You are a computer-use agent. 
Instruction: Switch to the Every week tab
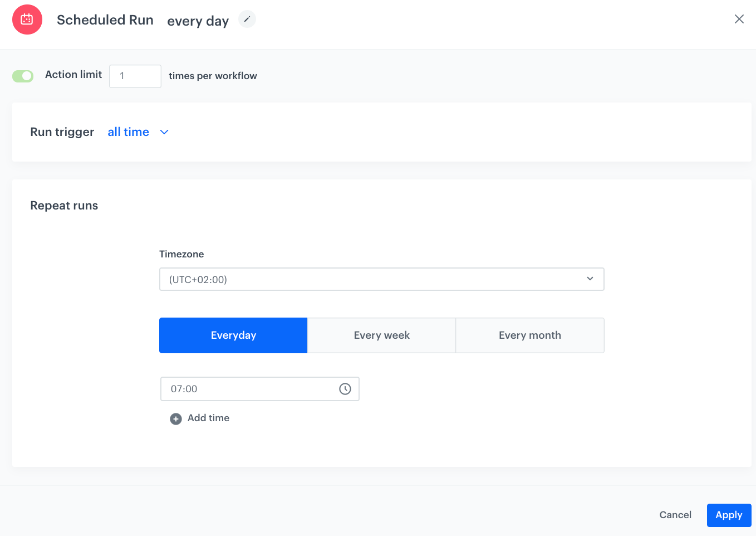coord(381,335)
